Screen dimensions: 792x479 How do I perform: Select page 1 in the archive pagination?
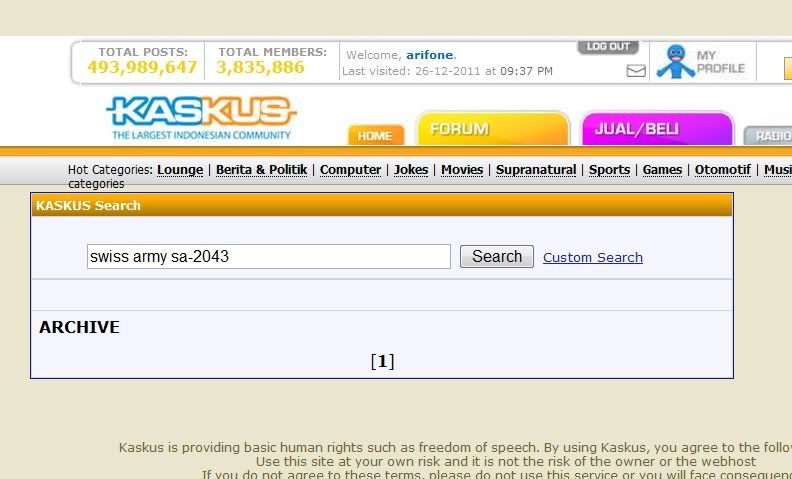pyautogui.click(x=382, y=361)
